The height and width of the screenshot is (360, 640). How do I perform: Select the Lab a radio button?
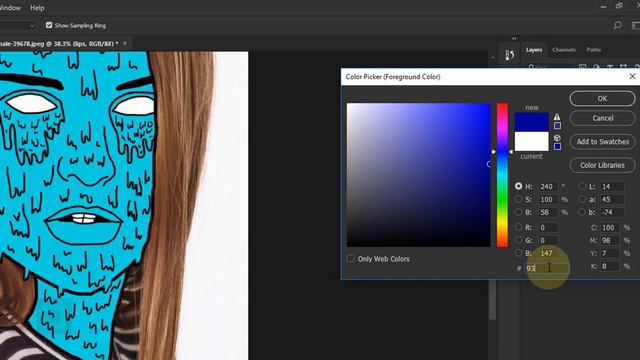coord(582,199)
